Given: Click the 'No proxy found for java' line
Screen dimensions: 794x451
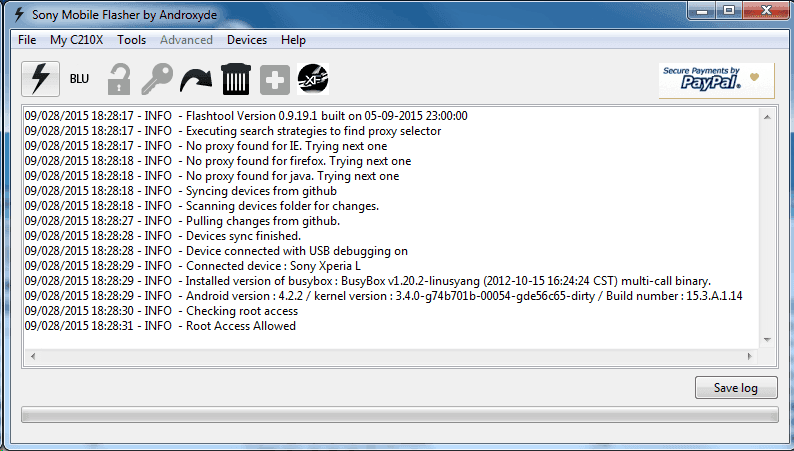Looking at the screenshot, I should pyautogui.click(x=212, y=176).
